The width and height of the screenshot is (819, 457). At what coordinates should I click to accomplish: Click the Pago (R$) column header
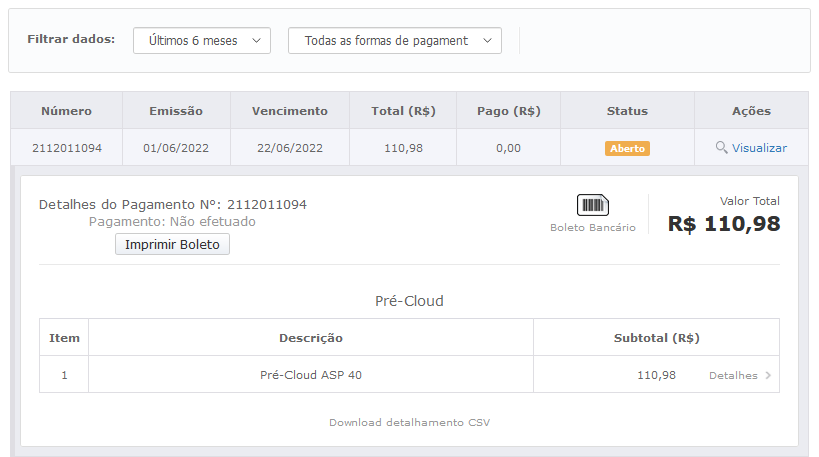tap(508, 111)
